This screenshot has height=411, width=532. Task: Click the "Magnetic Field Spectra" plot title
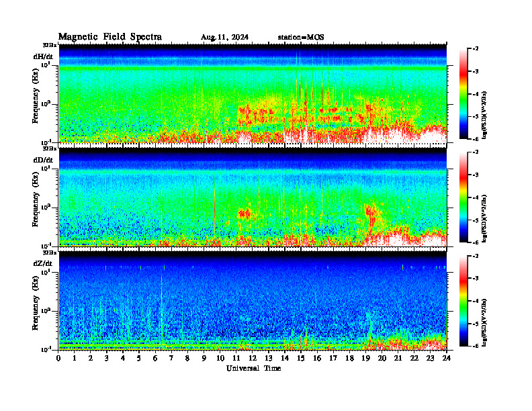(110, 37)
